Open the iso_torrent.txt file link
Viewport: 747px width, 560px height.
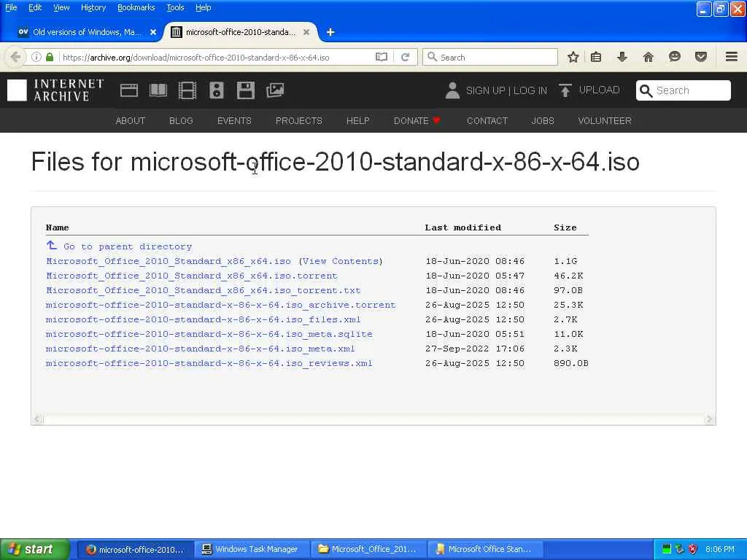click(x=203, y=290)
